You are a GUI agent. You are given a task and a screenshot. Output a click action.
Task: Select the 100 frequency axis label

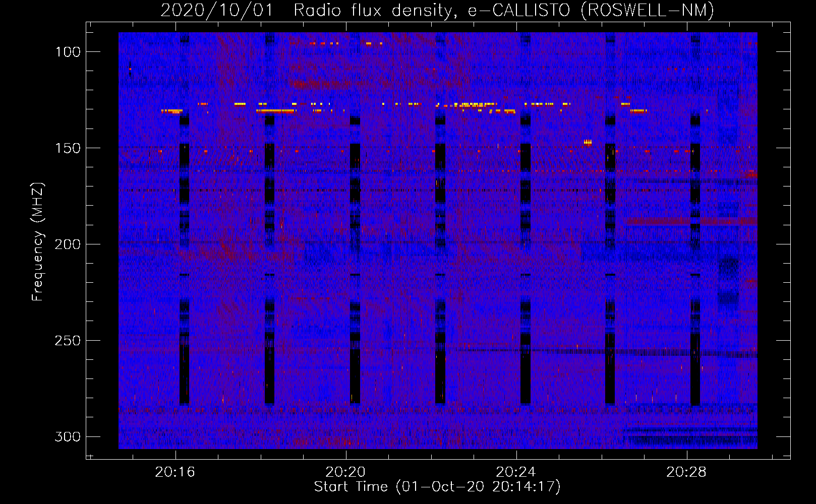68,52
